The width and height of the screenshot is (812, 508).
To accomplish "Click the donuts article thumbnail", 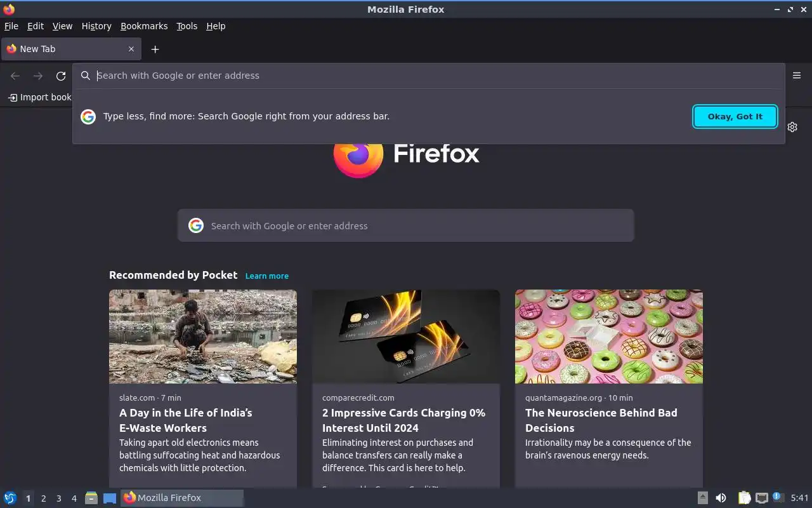I will 609,337.
